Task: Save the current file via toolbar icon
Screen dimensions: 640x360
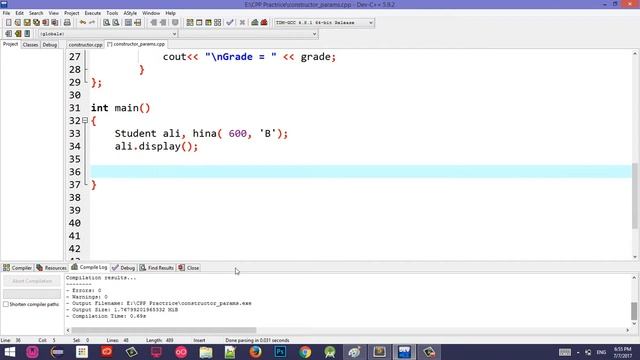Action: 27,23
